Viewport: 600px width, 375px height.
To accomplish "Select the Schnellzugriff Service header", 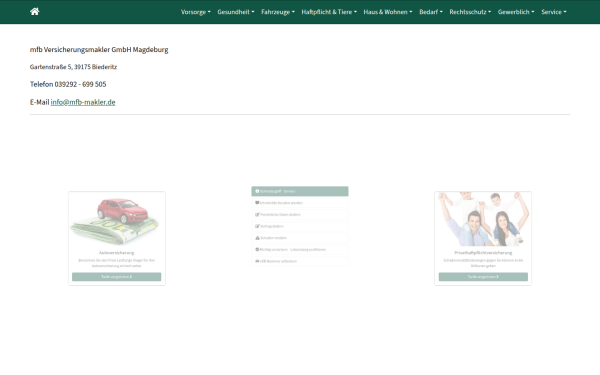I will (300, 191).
